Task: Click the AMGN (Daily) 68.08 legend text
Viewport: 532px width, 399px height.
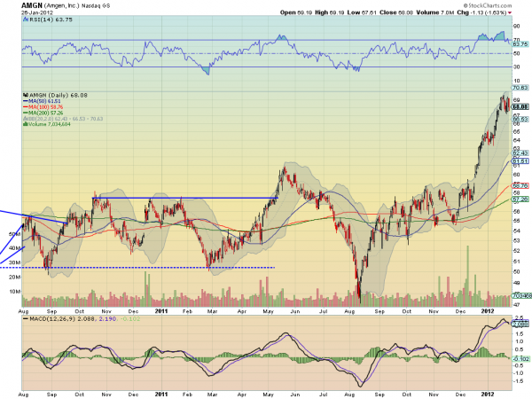Action: point(58,96)
